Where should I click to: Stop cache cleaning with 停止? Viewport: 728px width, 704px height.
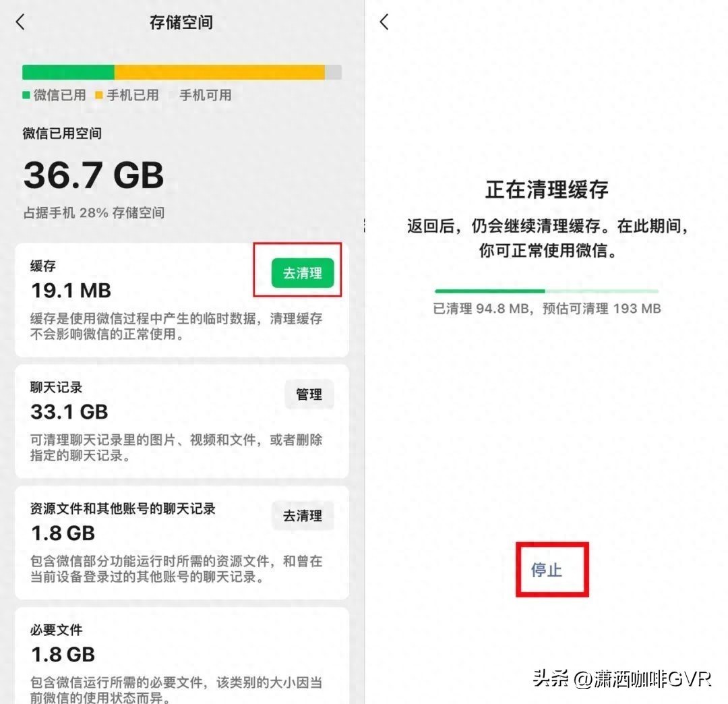pos(547,570)
